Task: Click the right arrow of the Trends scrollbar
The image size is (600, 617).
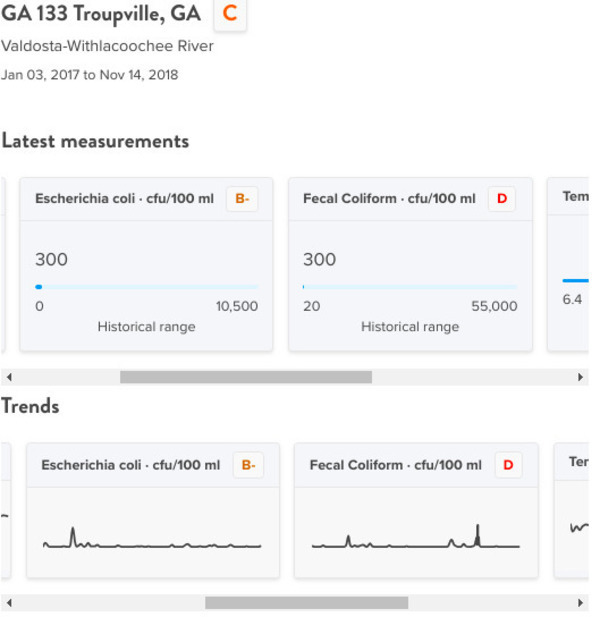Action: (x=580, y=602)
